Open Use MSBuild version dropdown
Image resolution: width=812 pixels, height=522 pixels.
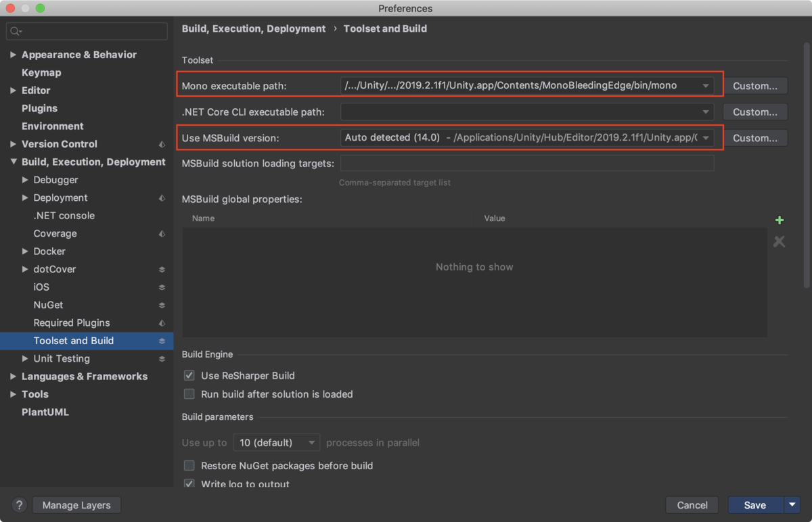(x=706, y=138)
